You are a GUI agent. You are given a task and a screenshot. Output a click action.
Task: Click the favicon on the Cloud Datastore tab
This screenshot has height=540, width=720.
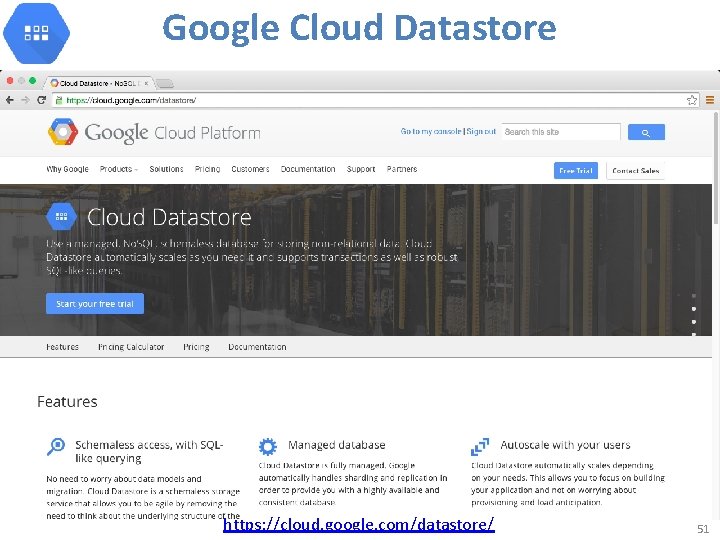55,83
